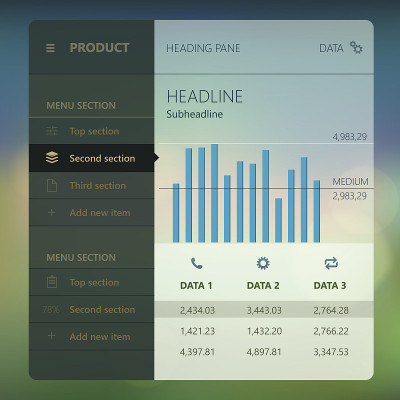The width and height of the screenshot is (400, 400).
Task: Click the sliders icon beside Top section
Action: (x=52, y=131)
